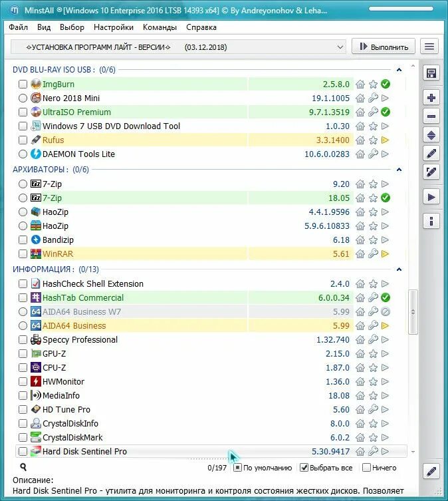Click the UltraISO Premium program name

[x=76, y=112]
